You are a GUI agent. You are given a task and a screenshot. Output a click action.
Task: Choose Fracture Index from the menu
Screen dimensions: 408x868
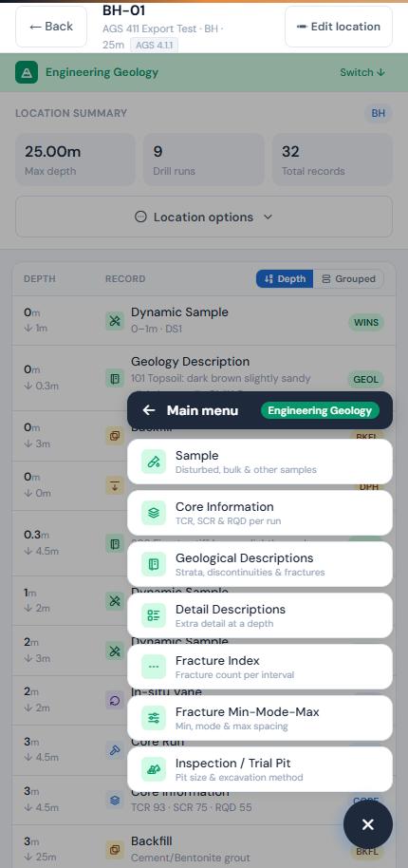coord(260,667)
